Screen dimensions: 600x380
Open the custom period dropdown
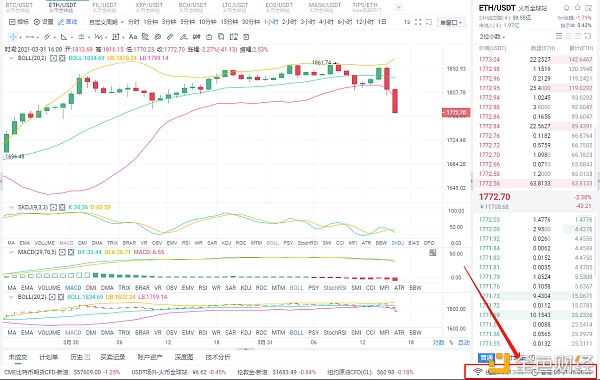[106, 22]
